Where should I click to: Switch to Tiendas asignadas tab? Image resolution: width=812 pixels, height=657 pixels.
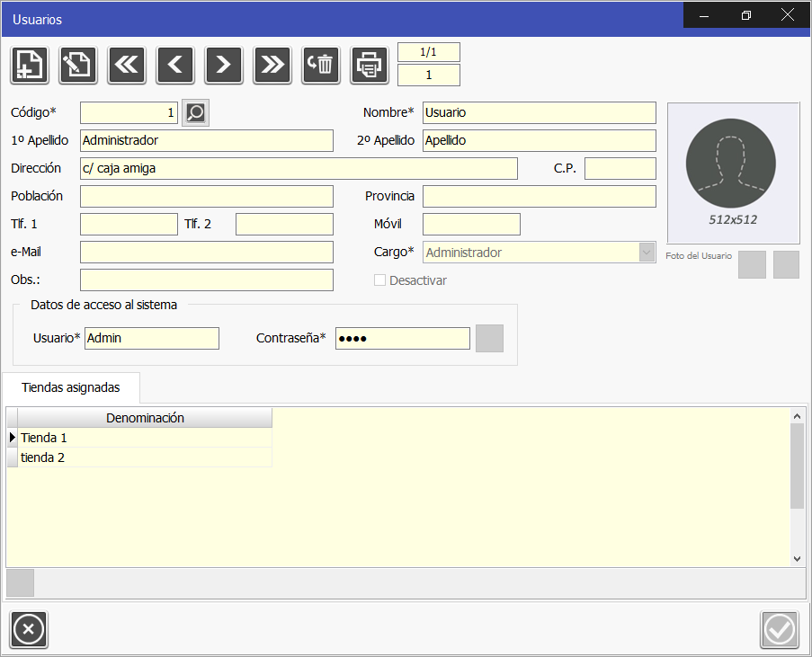[71, 387]
